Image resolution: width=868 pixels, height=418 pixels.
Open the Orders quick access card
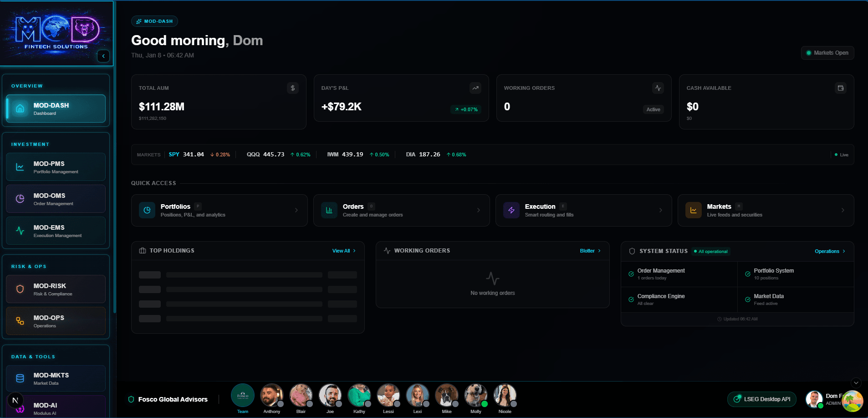coord(401,210)
